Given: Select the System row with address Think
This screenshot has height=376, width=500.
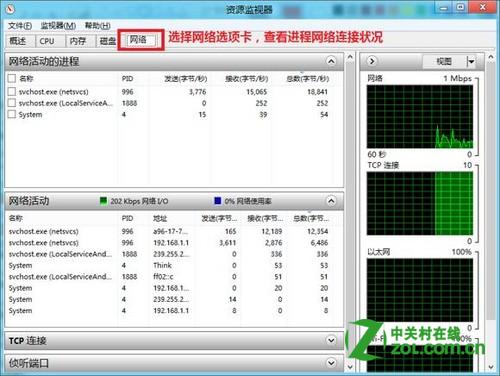Looking at the screenshot, I should pos(169,265).
